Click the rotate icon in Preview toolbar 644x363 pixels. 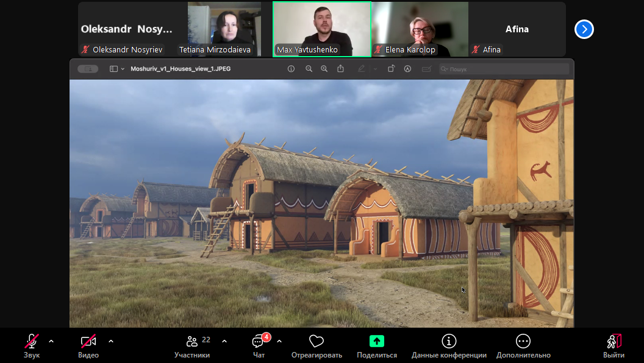391,69
